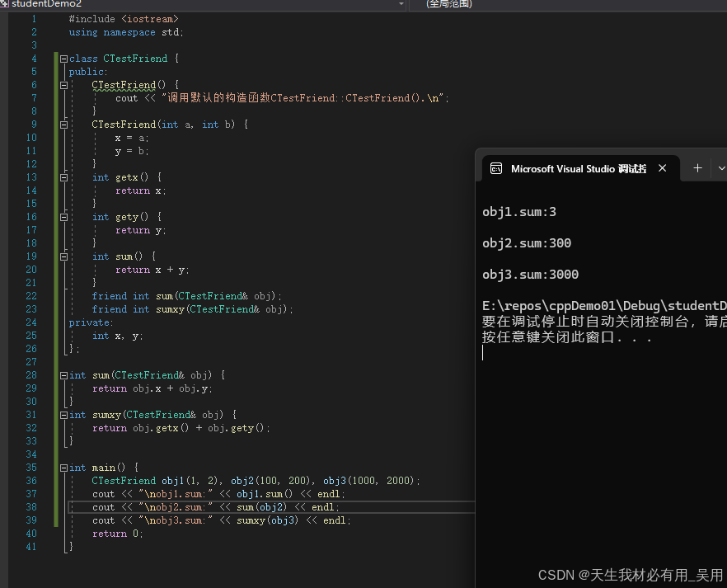Click the 'private:' keyword
This screenshot has width=727, height=588.
(91, 322)
